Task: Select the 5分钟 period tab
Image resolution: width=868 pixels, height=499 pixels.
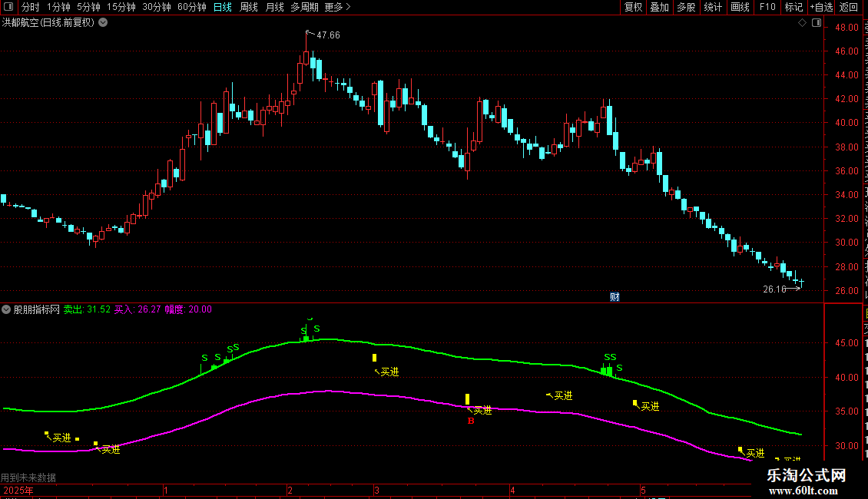Action: point(88,7)
